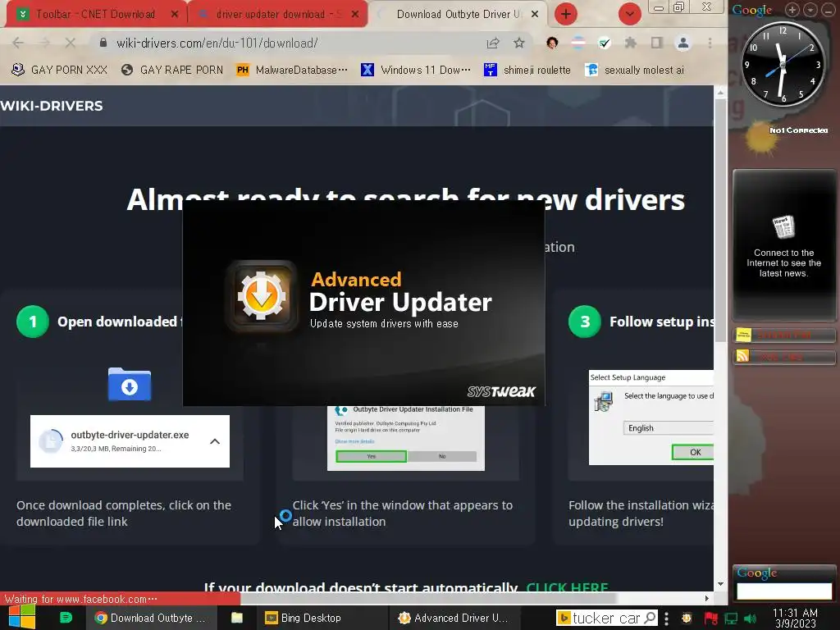Click the news gadget newspaper icon

[783, 226]
